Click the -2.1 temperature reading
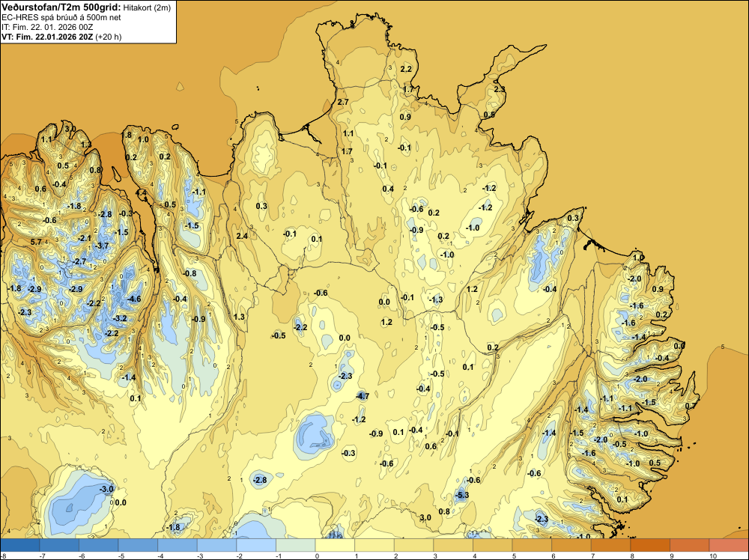 [x=85, y=238]
